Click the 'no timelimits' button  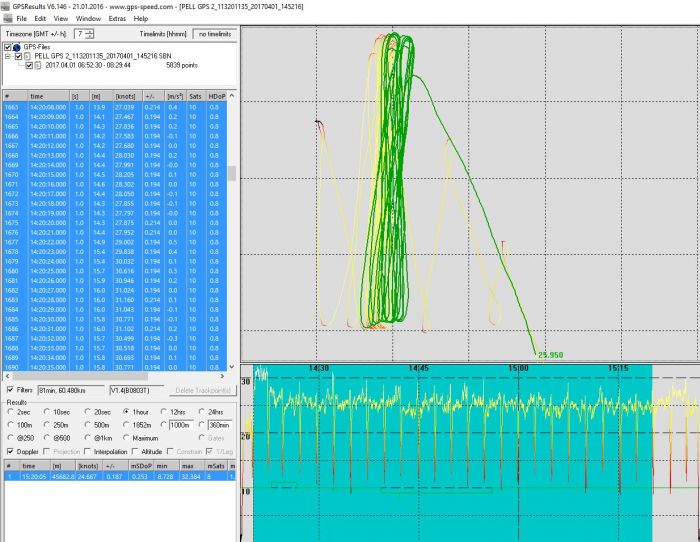click(x=215, y=33)
